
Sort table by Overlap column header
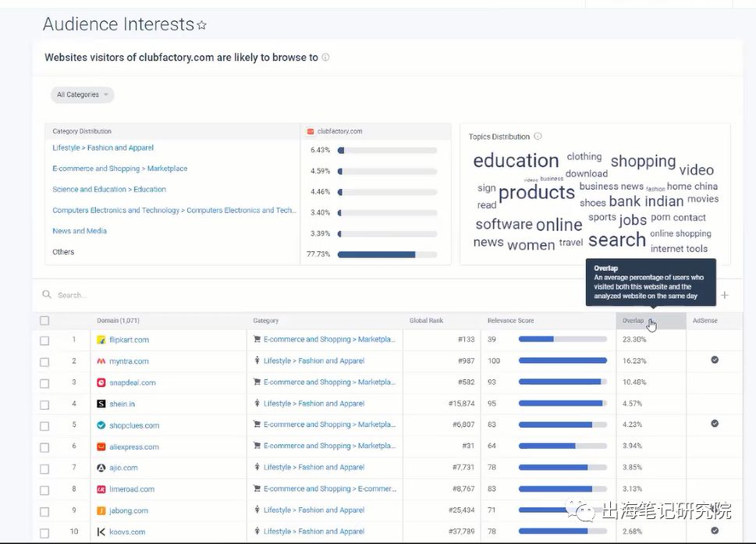pyautogui.click(x=634, y=321)
